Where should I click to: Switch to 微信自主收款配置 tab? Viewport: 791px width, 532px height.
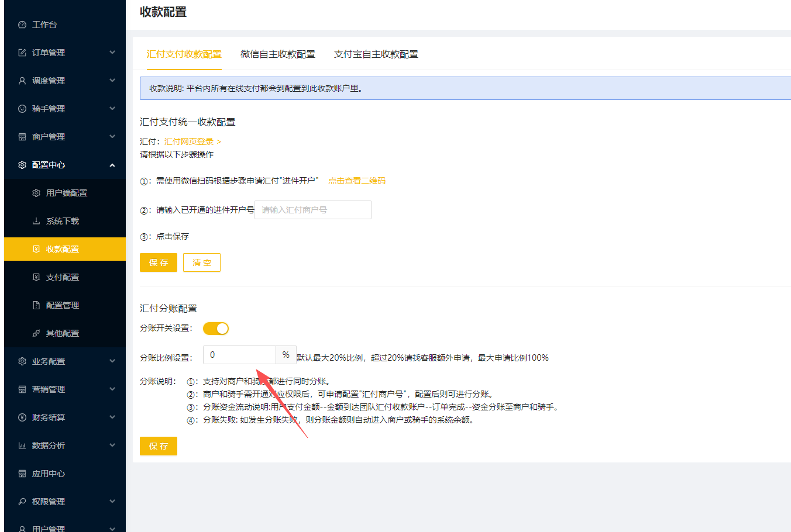(277, 54)
